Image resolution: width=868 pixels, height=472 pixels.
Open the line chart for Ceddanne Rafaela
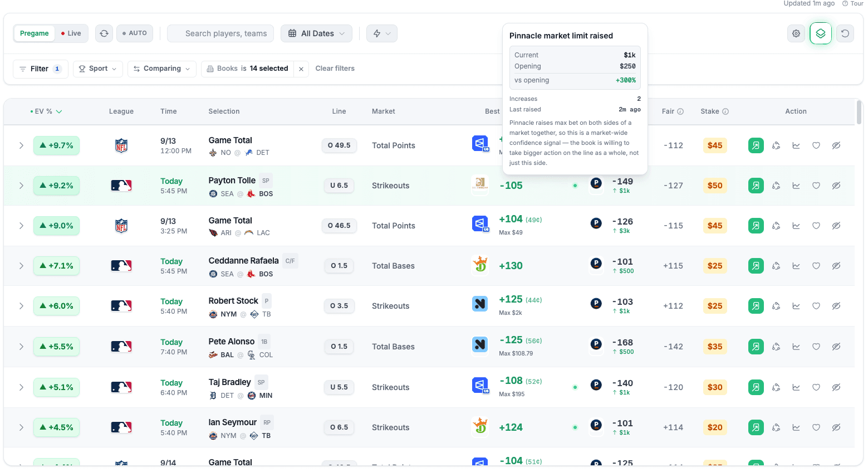pos(796,266)
